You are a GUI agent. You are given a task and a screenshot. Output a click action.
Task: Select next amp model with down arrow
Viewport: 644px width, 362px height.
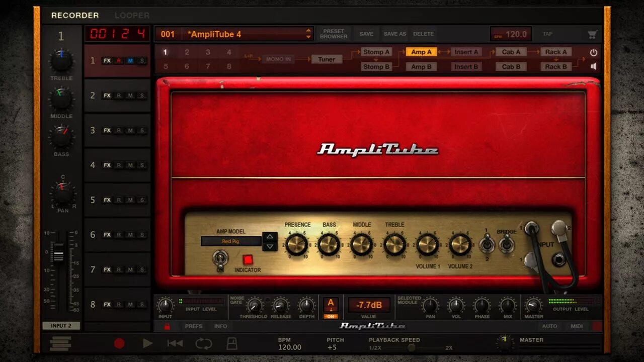click(270, 246)
